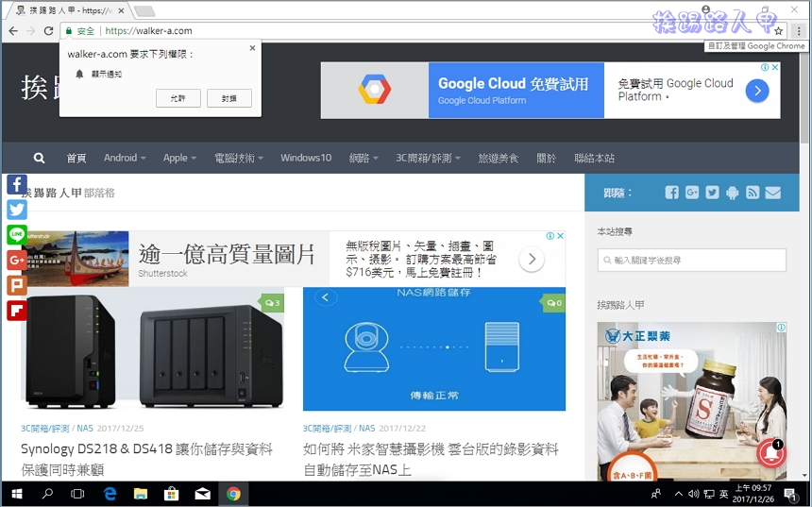Image resolution: width=812 pixels, height=507 pixels.
Task: Share via Google+ floating sidebar button
Action: tap(17, 260)
